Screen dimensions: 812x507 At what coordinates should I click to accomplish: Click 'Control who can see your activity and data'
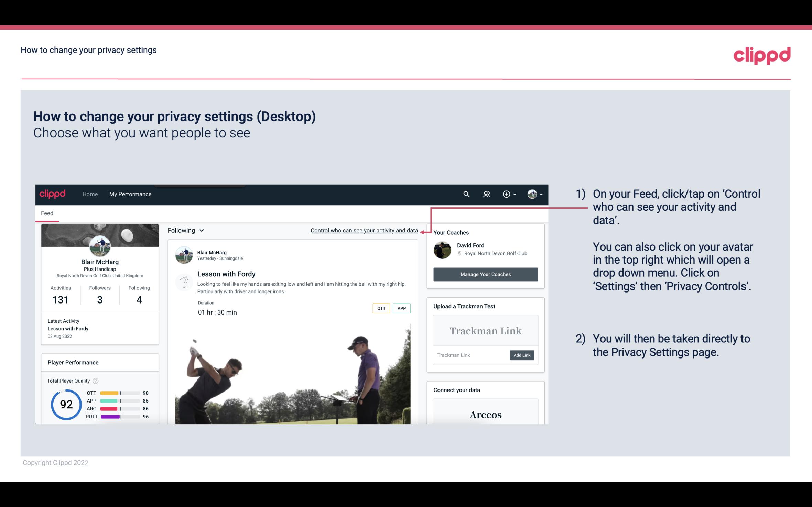364,230
